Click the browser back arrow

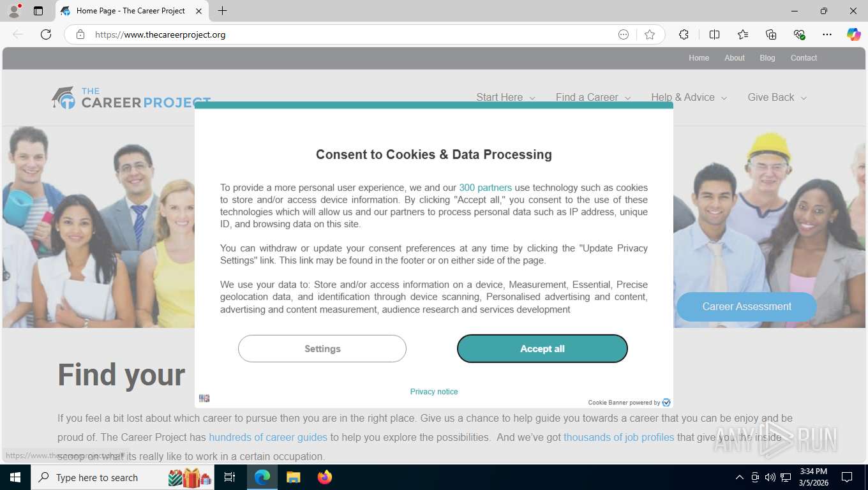tap(18, 34)
